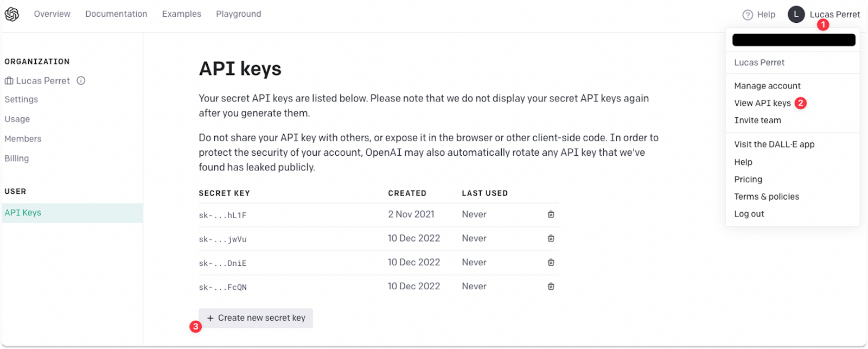Open the Examples tab
This screenshot has width=868, height=349.
point(182,14)
